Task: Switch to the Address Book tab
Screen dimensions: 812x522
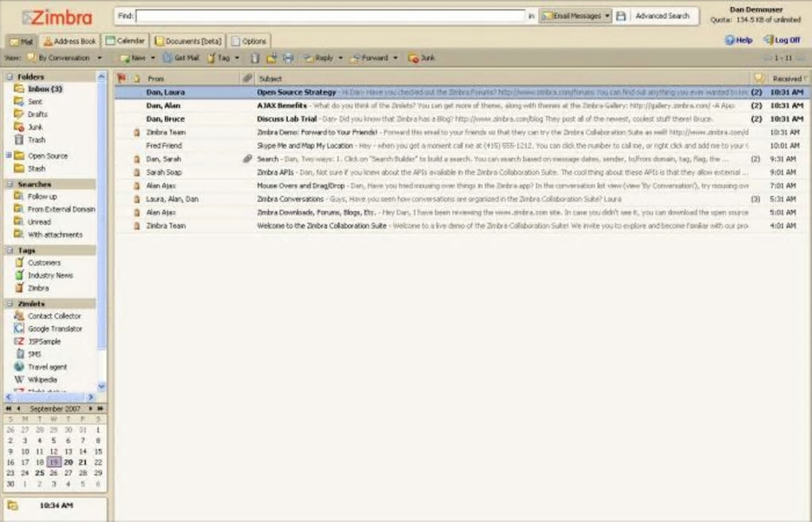Action: click(x=69, y=41)
